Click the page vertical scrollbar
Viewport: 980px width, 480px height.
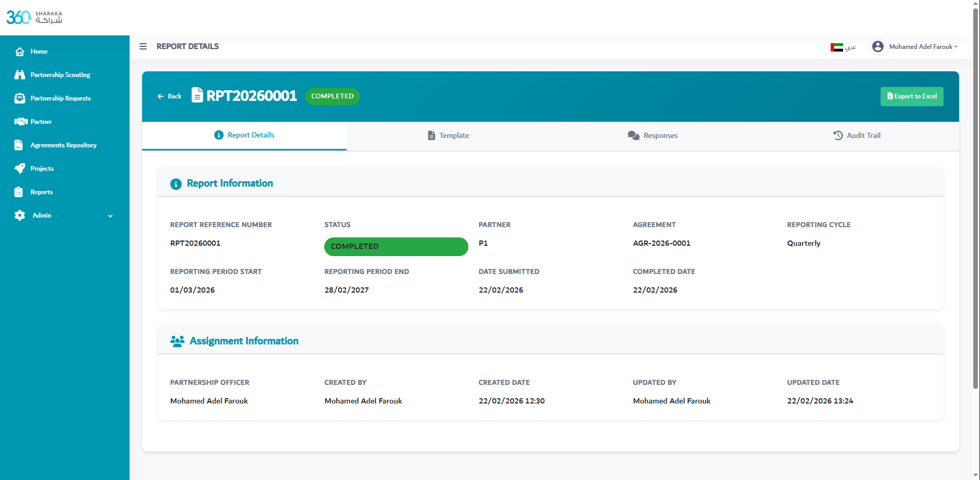(x=975, y=198)
